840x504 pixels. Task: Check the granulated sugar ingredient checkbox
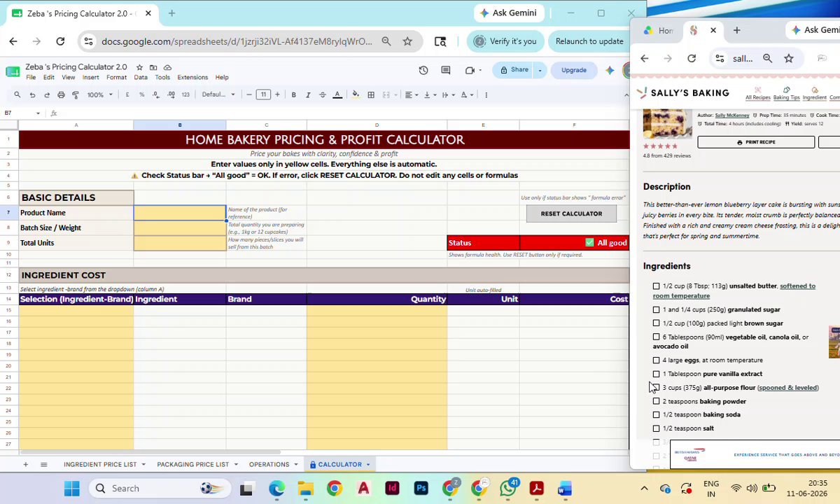click(x=656, y=309)
